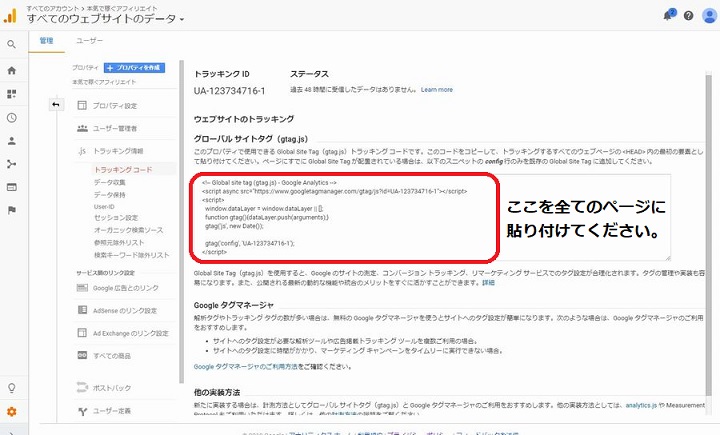Image resolution: width=720 pixels, height=435 pixels.
Task: Open Discover lightbulb icon
Action: (11, 388)
